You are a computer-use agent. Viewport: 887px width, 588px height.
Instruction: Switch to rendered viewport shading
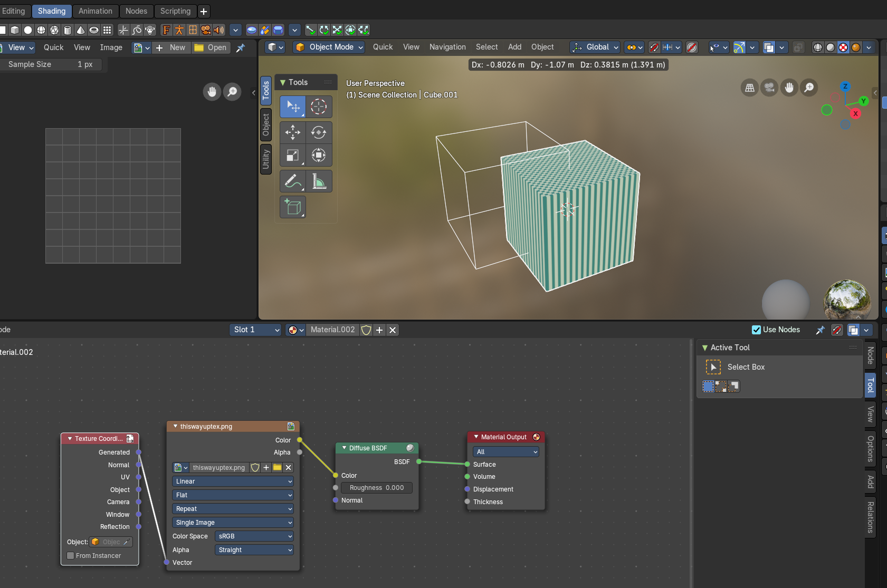pos(856,47)
